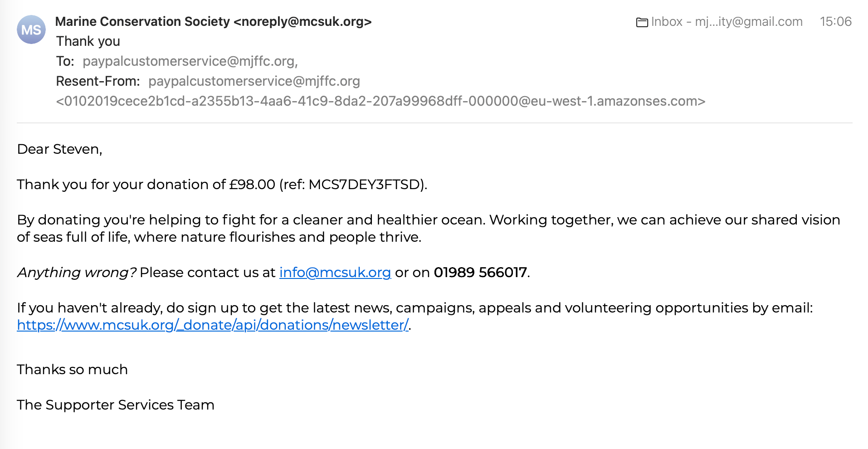The width and height of the screenshot is (868, 449).
Task: Click the £98.00 donation amount
Action: pos(252,184)
